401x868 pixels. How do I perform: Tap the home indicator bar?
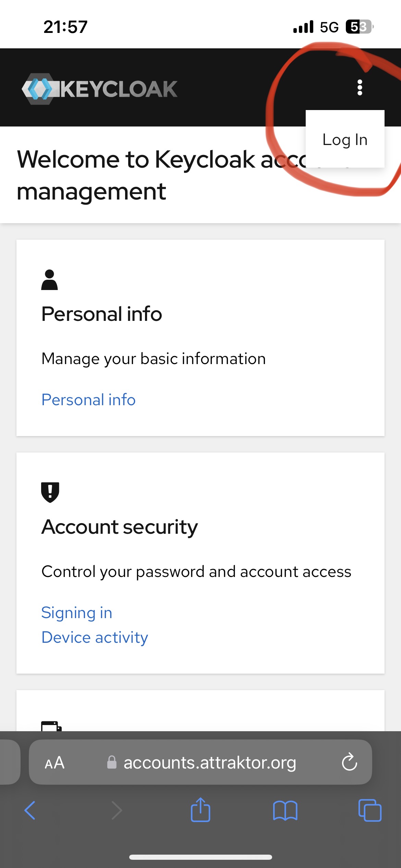pos(200,857)
